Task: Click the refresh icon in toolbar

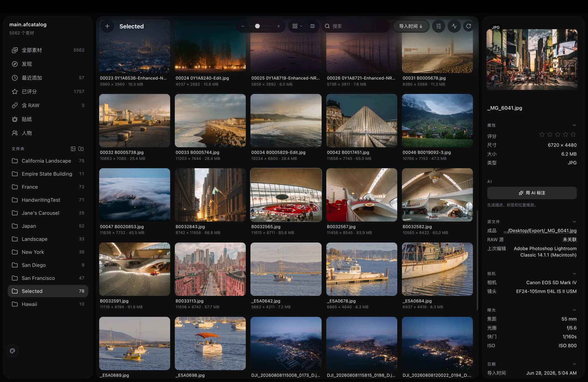Action: point(469,26)
